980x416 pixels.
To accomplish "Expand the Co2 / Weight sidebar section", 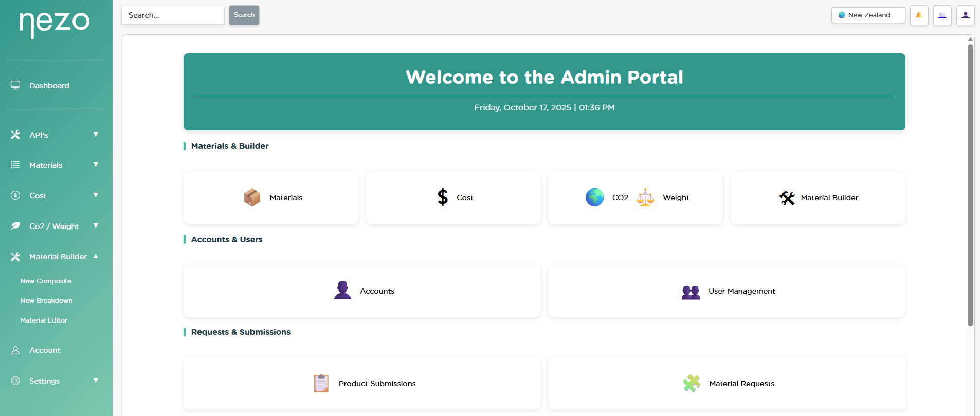I will click(x=54, y=226).
